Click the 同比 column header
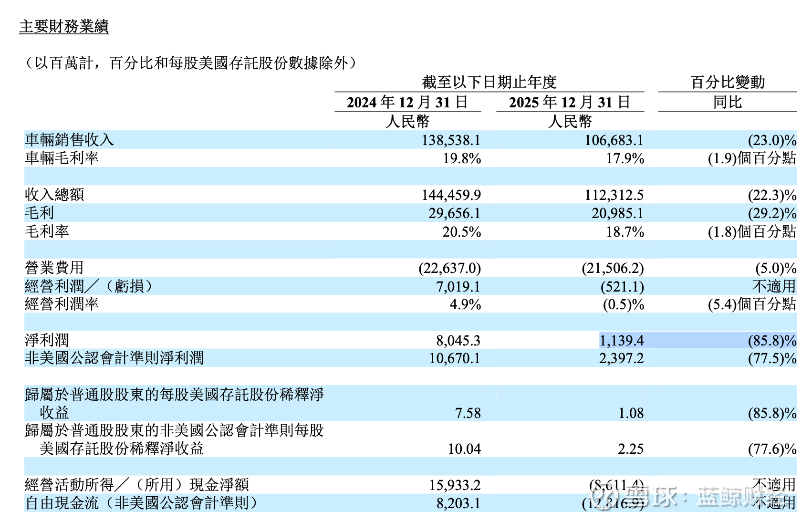The height and width of the screenshot is (522, 812). click(728, 102)
